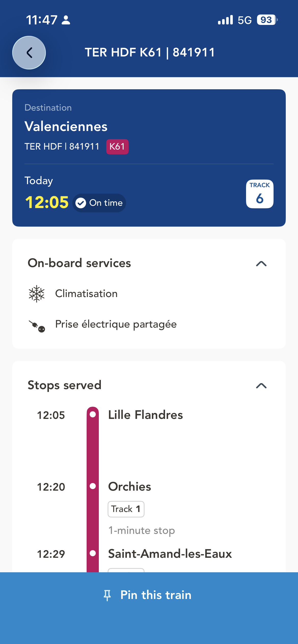Click the profile icon in status bar
Image resolution: width=298 pixels, height=644 pixels.
pyautogui.click(x=66, y=20)
